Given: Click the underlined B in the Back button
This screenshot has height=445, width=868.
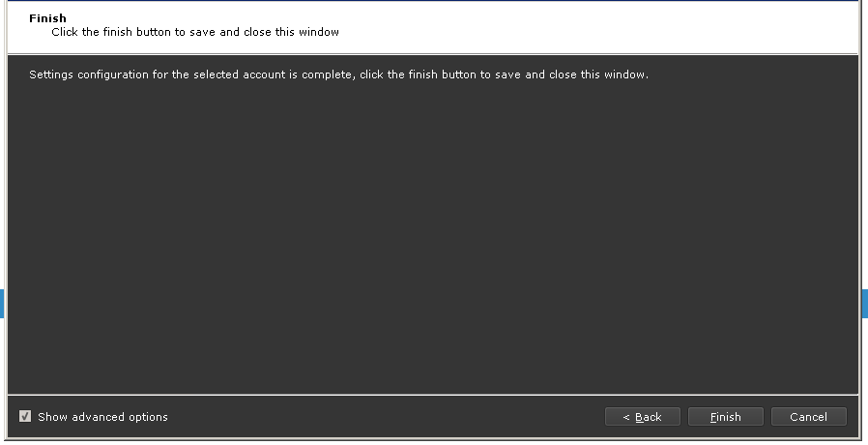Looking at the screenshot, I should click(x=638, y=417).
